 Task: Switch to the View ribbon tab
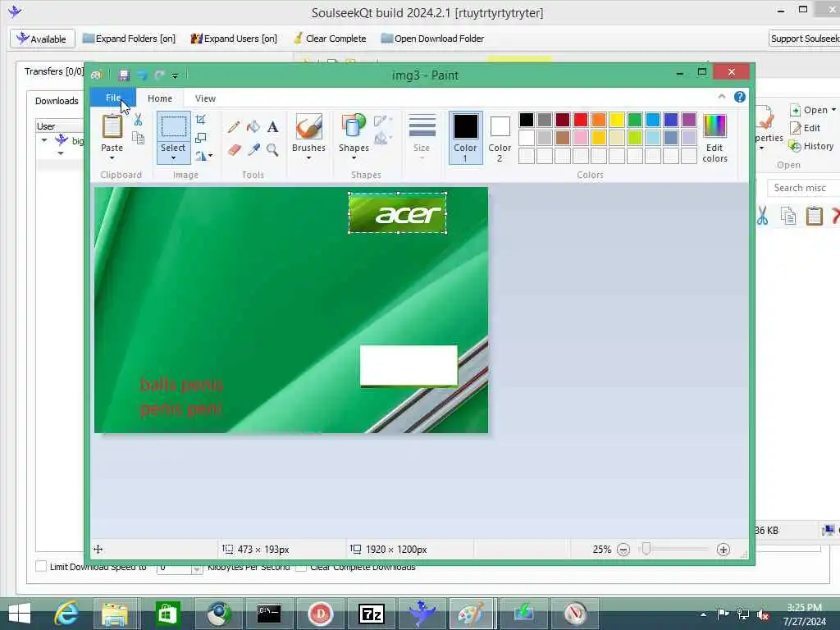(x=205, y=98)
